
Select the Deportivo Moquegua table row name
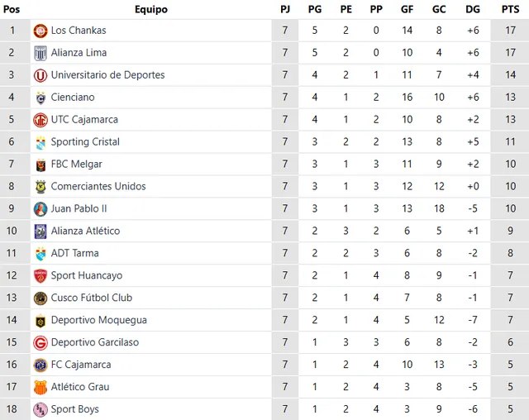(98, 320)
